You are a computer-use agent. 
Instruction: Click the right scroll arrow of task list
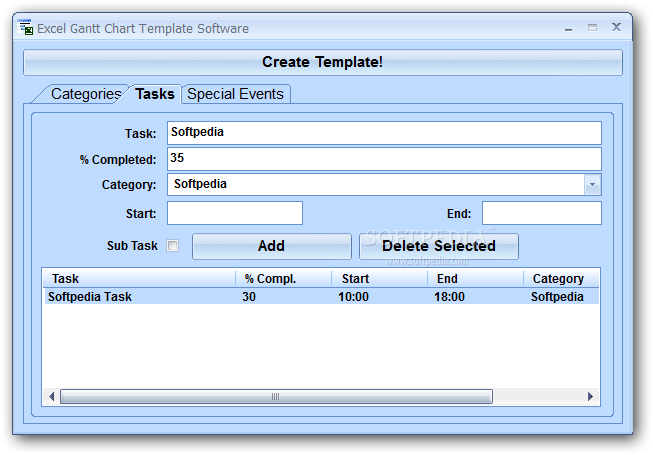click(590, 396)
